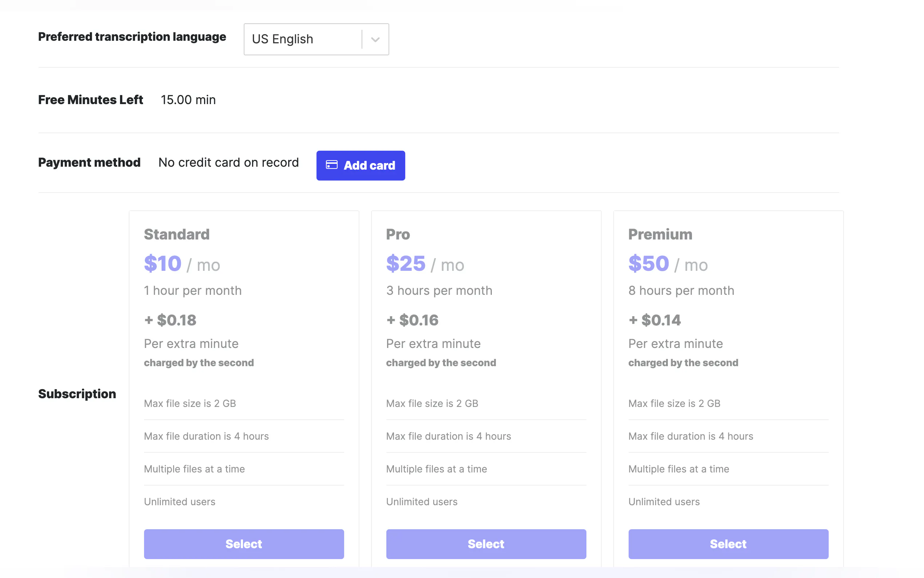924x578 pixels.
Task: Click the Subscription section label
Action: 77,394
